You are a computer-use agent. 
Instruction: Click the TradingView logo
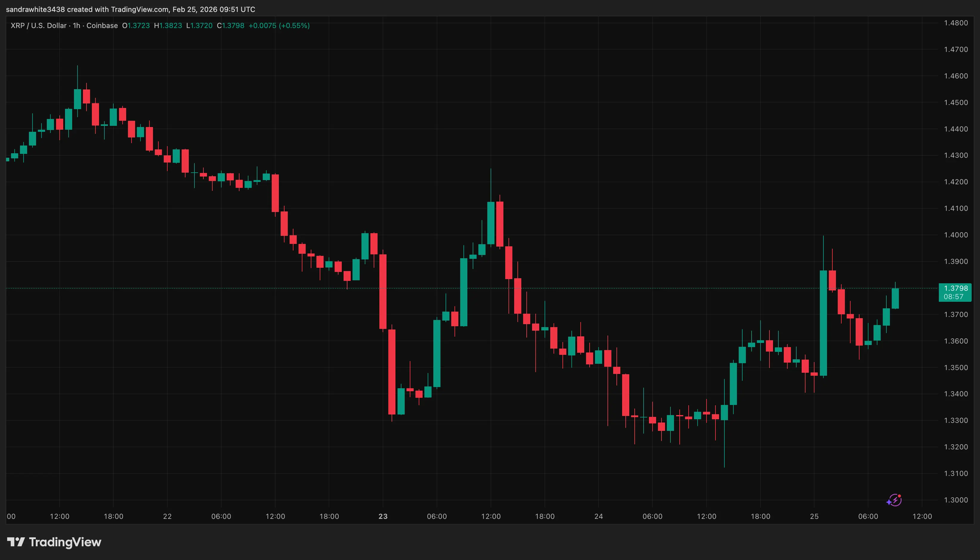pos(54,542)
